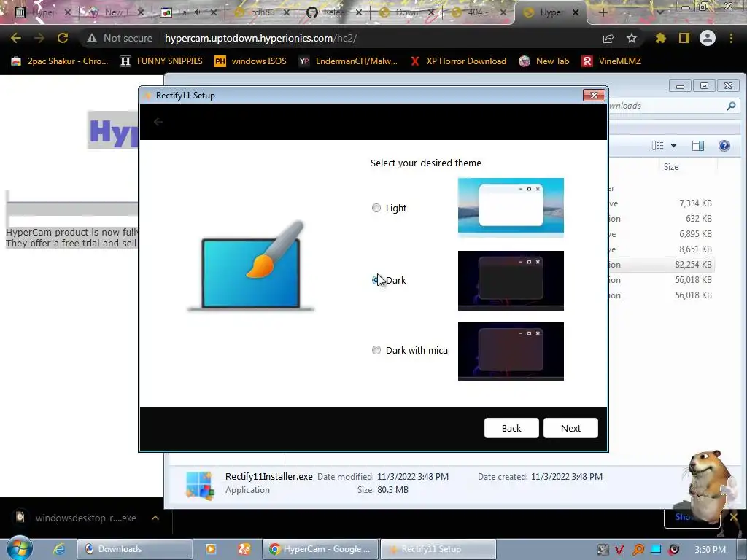Screen dimensions: 747x560
Task: Switch to the cdh8u browser tab
Action: pos(262,12)
